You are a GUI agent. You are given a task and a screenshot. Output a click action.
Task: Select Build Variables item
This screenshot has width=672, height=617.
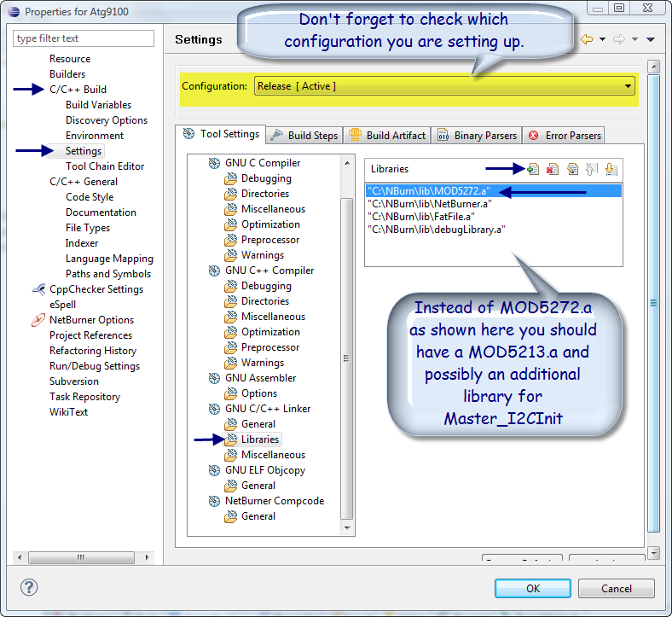click(x=99, y=105)
